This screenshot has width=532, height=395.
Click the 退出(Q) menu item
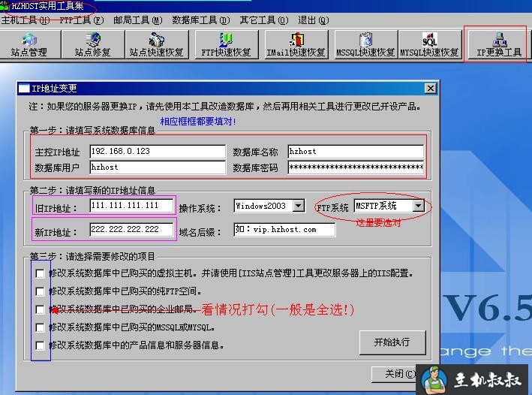coord(314,20)
